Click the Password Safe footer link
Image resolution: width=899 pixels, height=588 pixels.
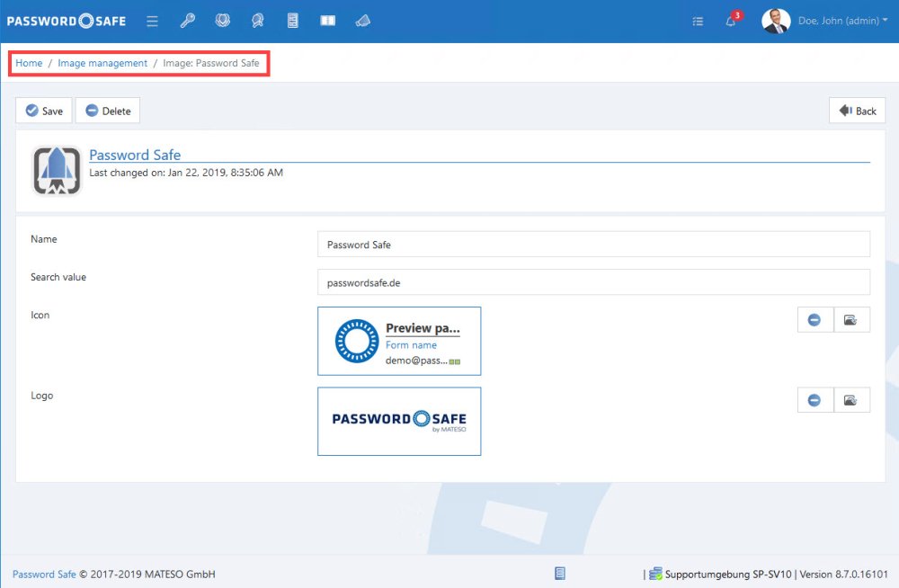point(44,575)
